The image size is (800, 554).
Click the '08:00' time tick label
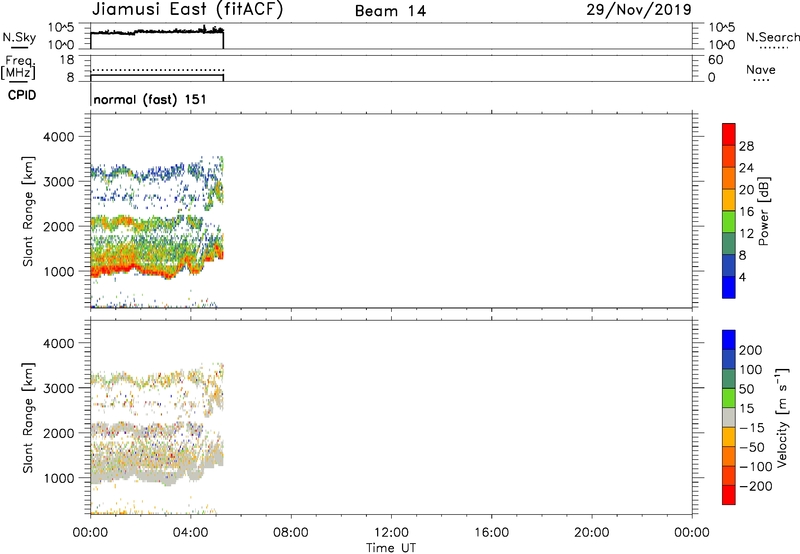tap(291, 533)
